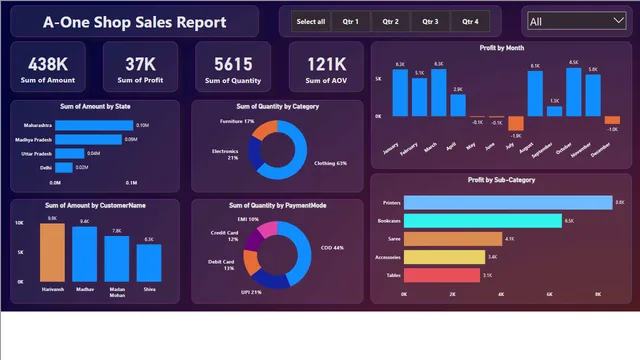640x360 pixels.
Task: Select the light blue Printers sub-category bar
Action: pos(508,203)
